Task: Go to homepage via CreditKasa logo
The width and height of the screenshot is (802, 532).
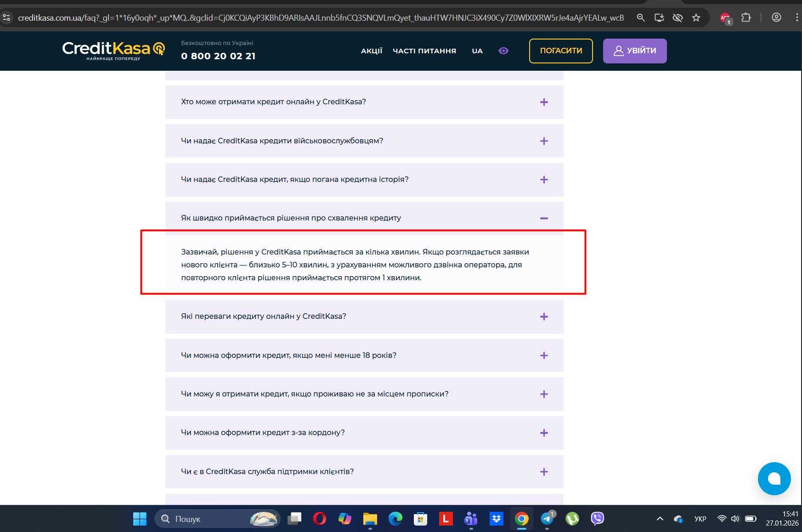Action: click(x=113, y=51)
